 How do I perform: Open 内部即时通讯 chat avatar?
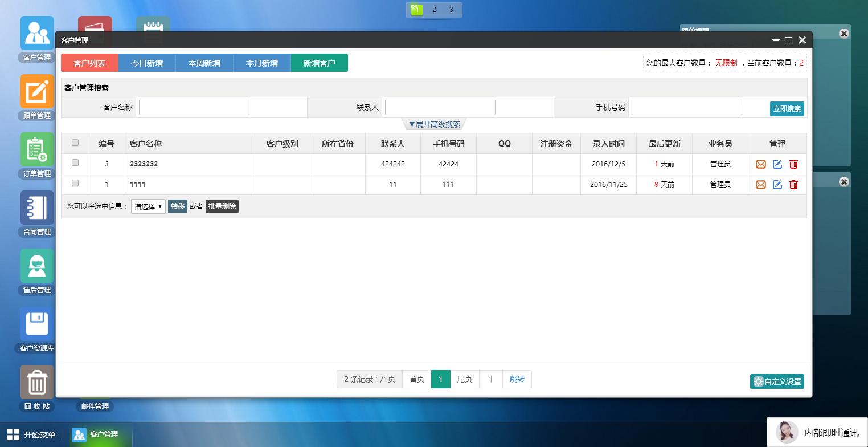pos(787,432)
